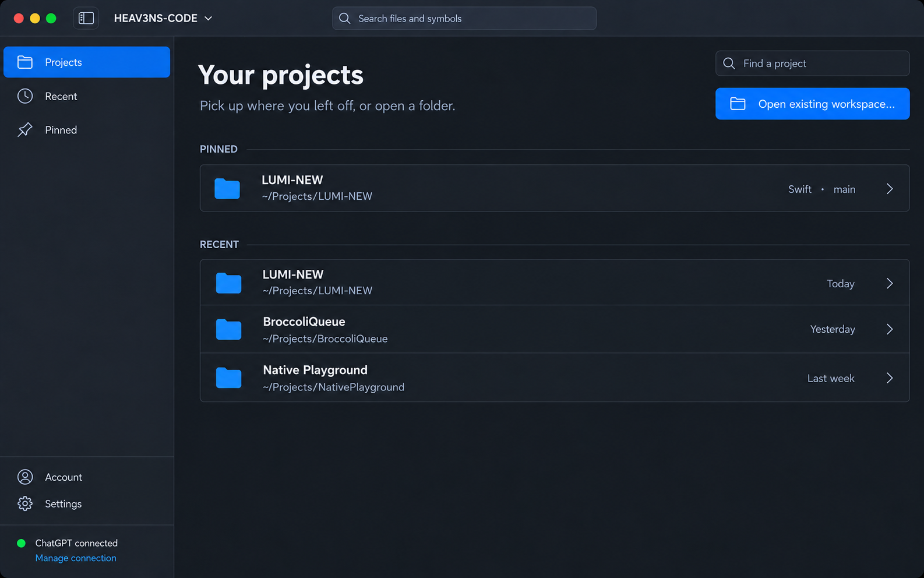924x578 pixels.
Task: Click the ~/Projects/LUMI-NEW path in pinned row
Action: click(317, 196)
